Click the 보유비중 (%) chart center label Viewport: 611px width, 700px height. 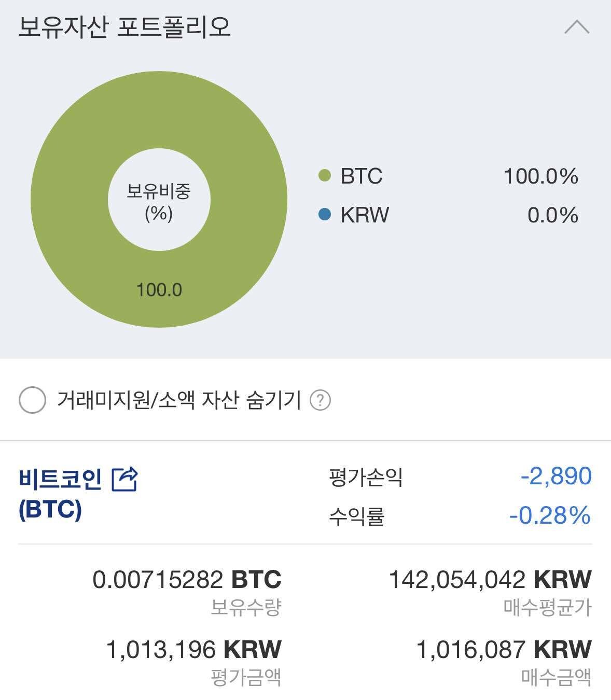[x=160, y=202]
